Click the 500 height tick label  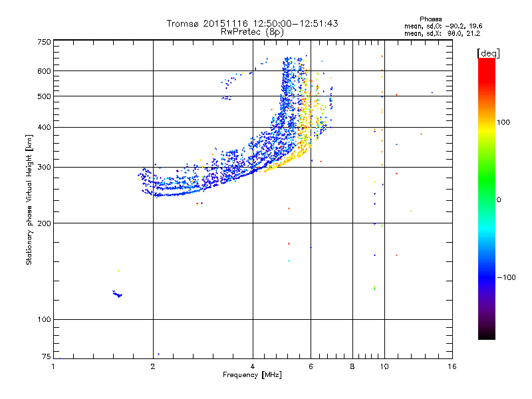pos(44,96)
